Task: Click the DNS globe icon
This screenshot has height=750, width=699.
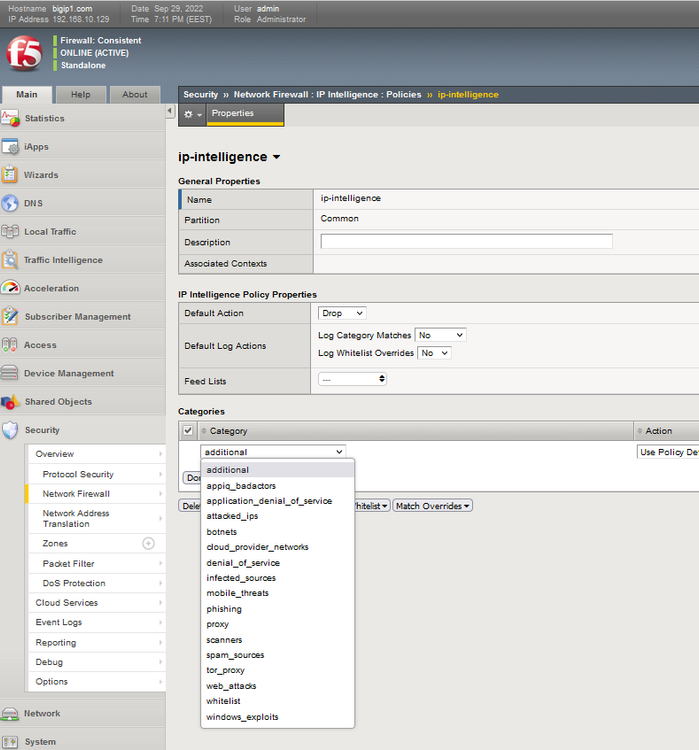Action: click(10, 203)
